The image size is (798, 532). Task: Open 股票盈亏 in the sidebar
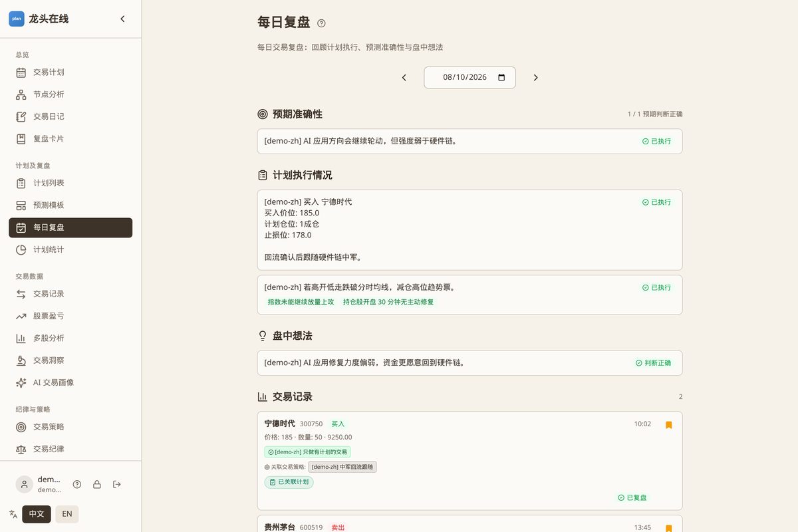click(70, 316)
